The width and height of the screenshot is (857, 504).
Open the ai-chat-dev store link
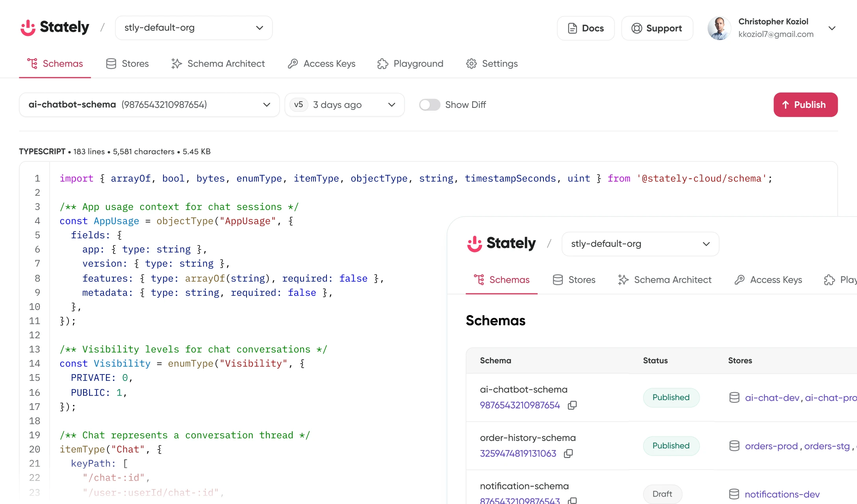tap(772, 398)
